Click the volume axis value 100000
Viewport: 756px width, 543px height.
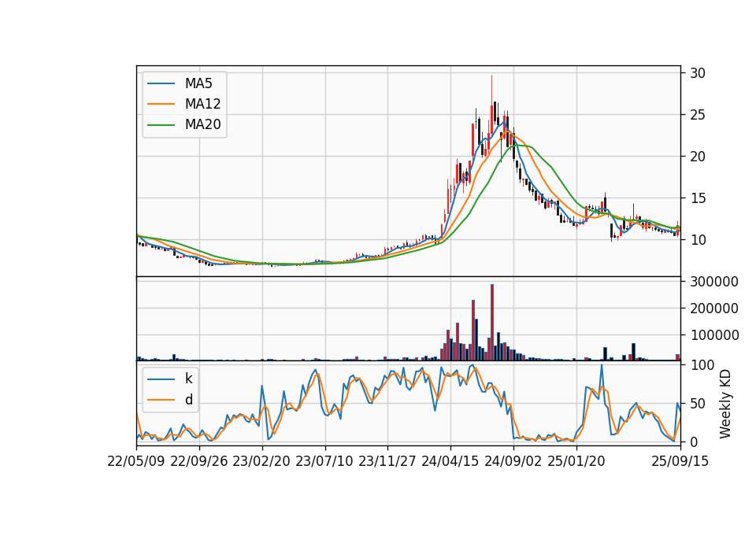pos(714,335)
